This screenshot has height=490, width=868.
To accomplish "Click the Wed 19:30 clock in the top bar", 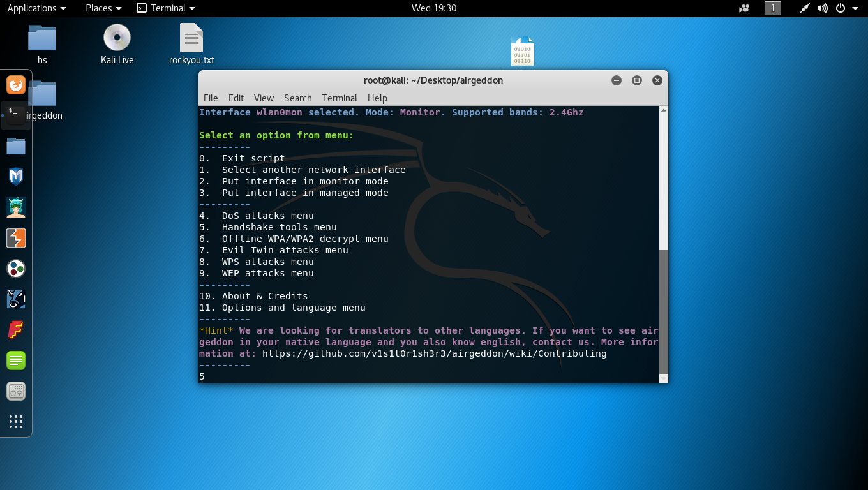I will (x=434, y=8).
